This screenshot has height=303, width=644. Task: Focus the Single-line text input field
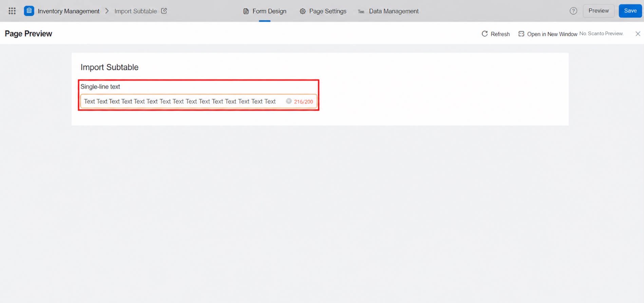(x=199, y=101)
